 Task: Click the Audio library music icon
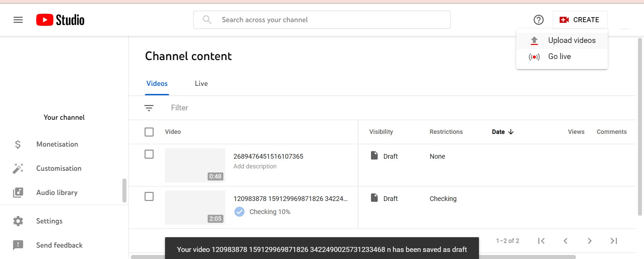point(18,193)
